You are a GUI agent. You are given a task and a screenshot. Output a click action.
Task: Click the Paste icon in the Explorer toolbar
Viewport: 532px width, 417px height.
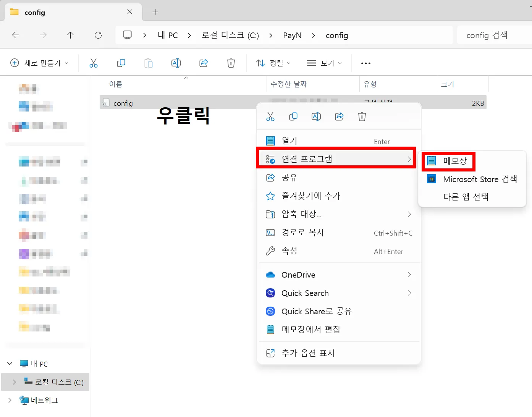149,63
